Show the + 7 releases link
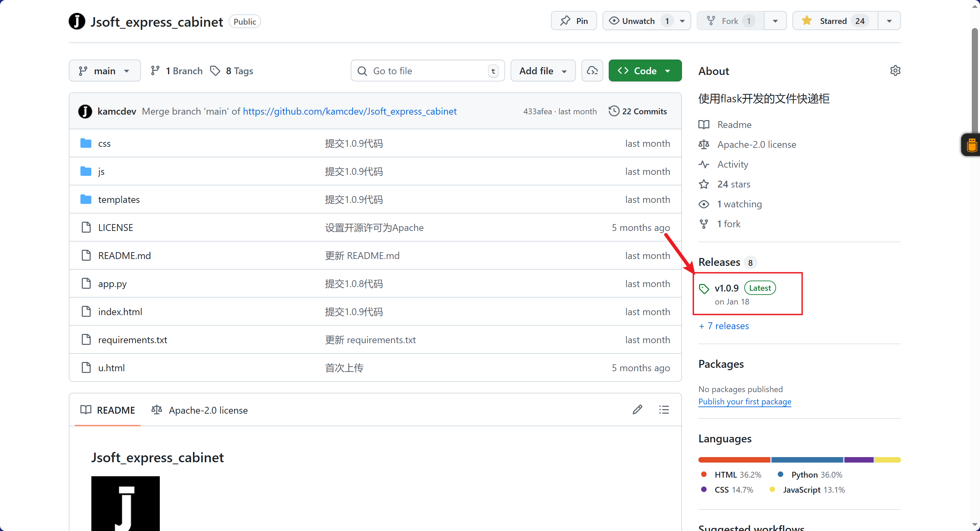Screen dimensions: 980x531 tap(724, 326)
